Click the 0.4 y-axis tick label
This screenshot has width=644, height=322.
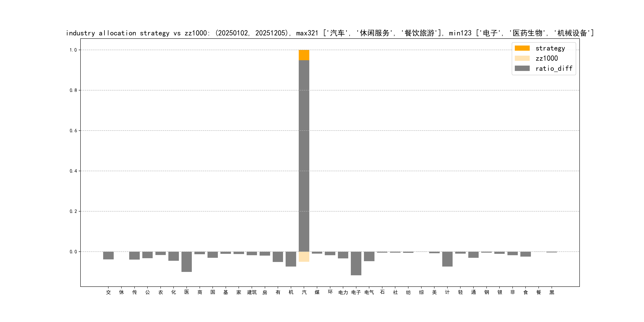[x=73, y=171]
